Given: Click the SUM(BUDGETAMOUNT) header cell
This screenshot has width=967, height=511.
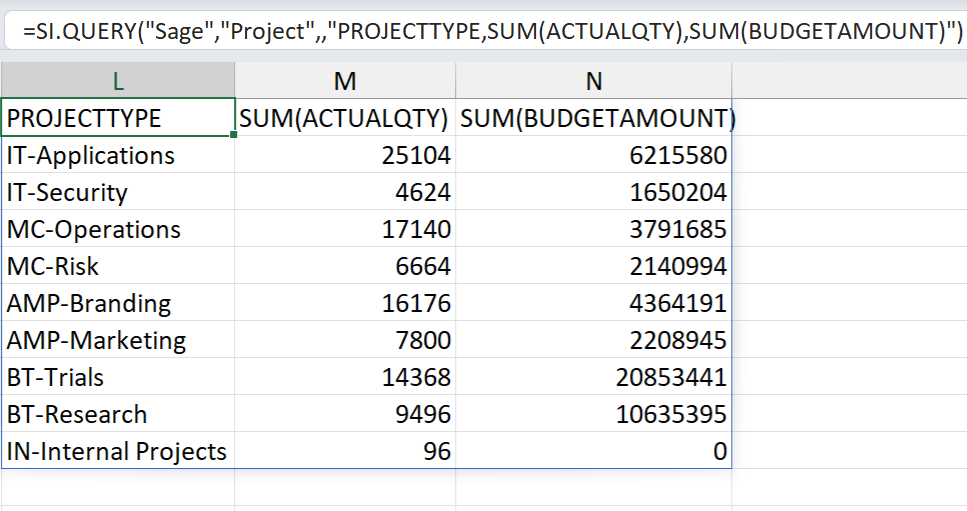Looking at the screenshot, I should click(594, 117).
